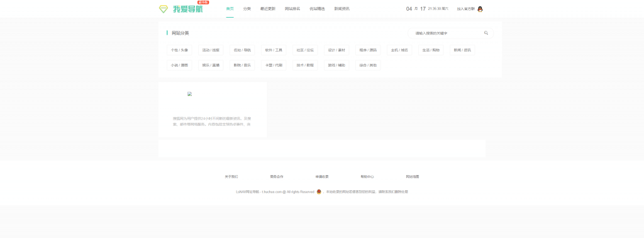Select the 影视 / 音乐 category
Viewport: 644px width, 238px height.
(242, 65)
